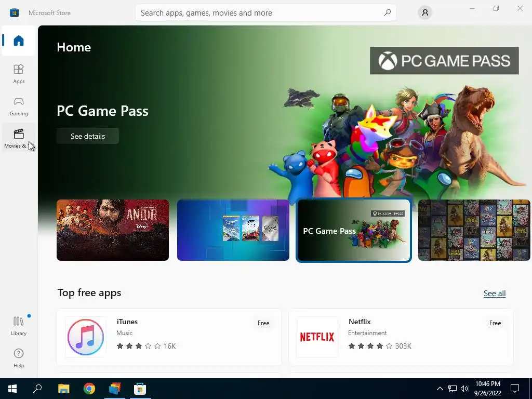Viewport: 532px width, 399px height.
Task: Select the blue games collection thumbnail
Action: 233,230
